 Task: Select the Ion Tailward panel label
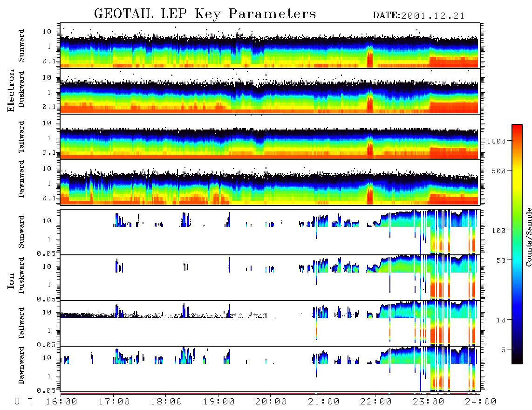tap(21, 323)
